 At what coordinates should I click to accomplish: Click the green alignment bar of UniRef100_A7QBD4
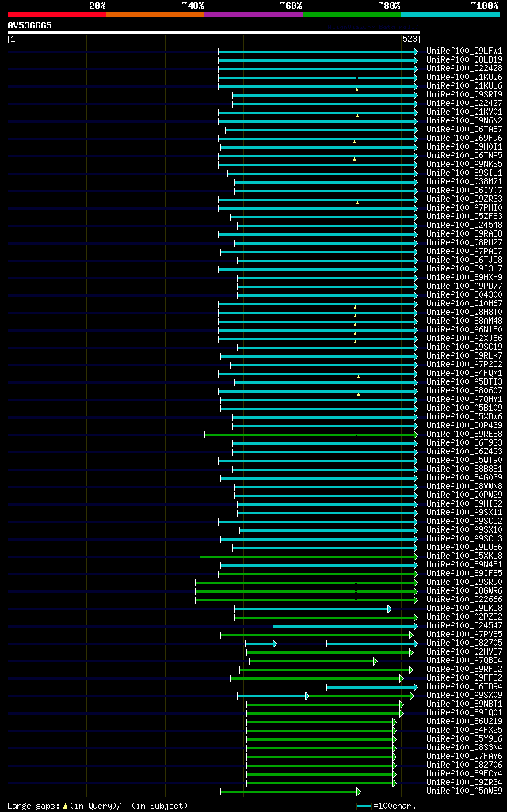[313, 662]
